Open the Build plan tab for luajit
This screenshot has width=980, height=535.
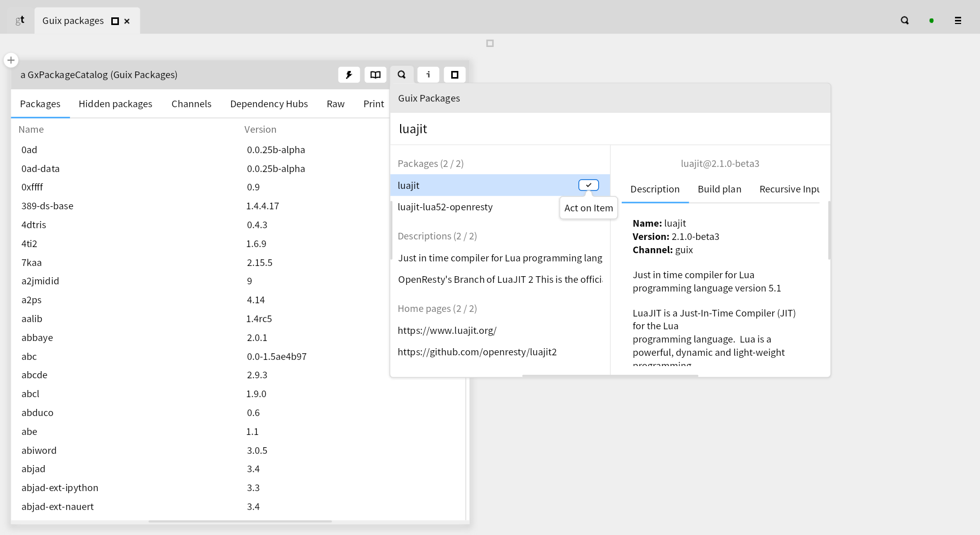pyautogui.click(x=719, y=189)
